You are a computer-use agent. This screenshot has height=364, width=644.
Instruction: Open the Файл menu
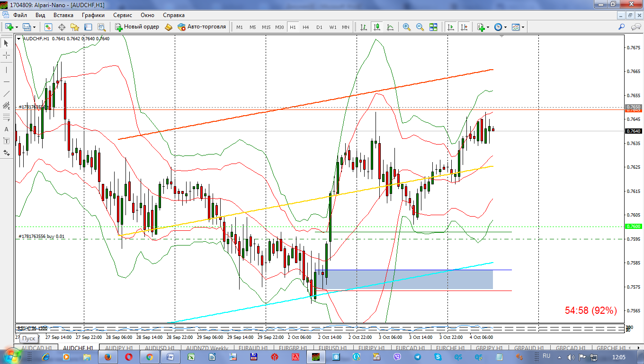click(20, 15)
